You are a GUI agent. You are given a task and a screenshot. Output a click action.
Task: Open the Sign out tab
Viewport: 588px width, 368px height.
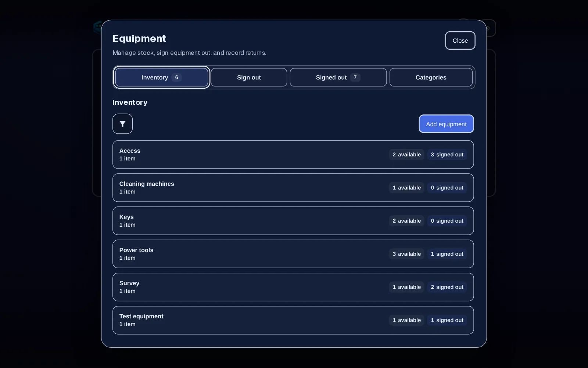249,77
